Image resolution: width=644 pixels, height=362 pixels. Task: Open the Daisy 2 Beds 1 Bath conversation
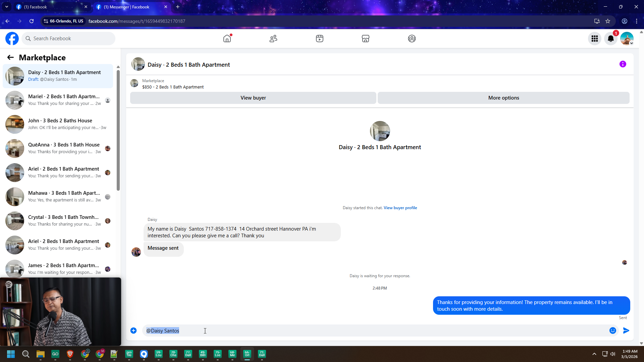coord(58,76)
